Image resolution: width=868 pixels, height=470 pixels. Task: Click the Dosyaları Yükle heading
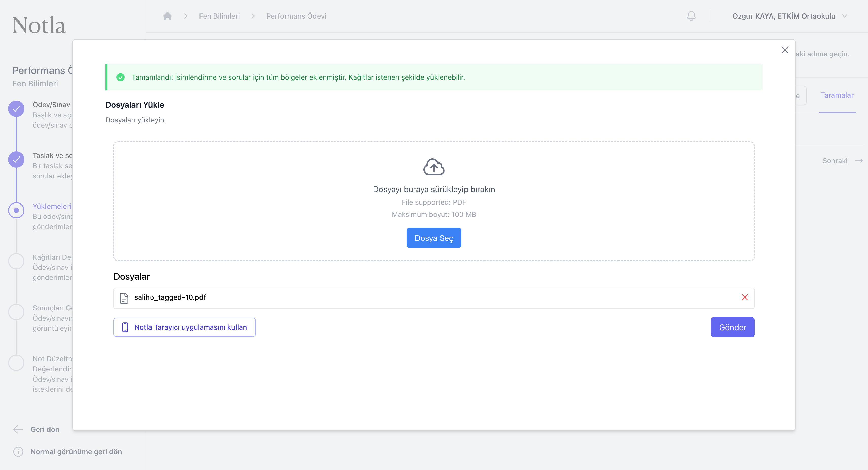[x=135, y=105]
